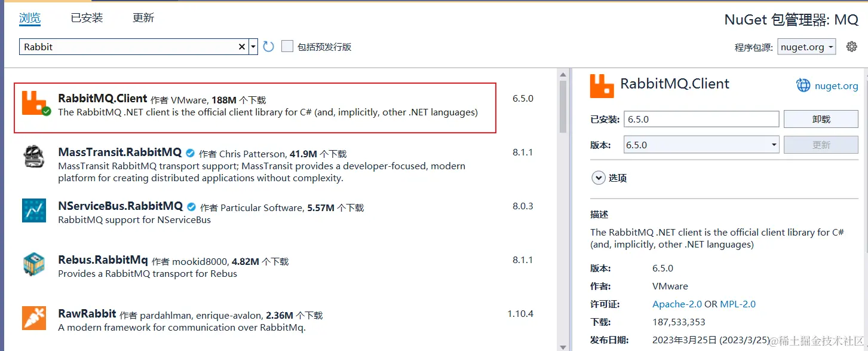Click the 卸载 uninstall button

(821, 119)
